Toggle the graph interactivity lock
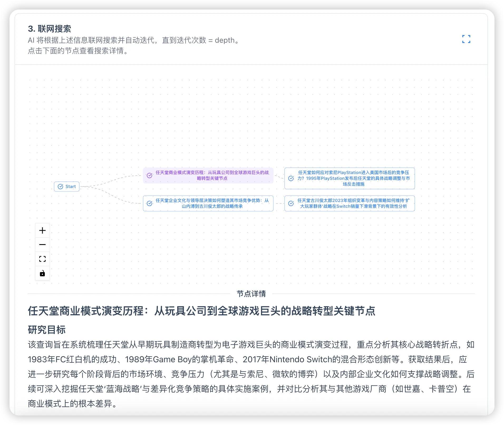This screenshot has width=504, height=425. pyautogui.click(x=42, y=273)
